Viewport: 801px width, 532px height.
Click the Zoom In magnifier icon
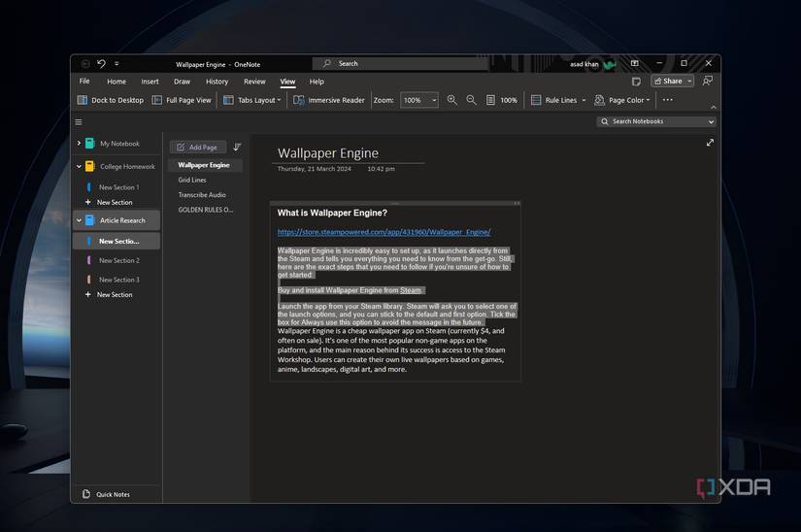(x=452, y=100)
